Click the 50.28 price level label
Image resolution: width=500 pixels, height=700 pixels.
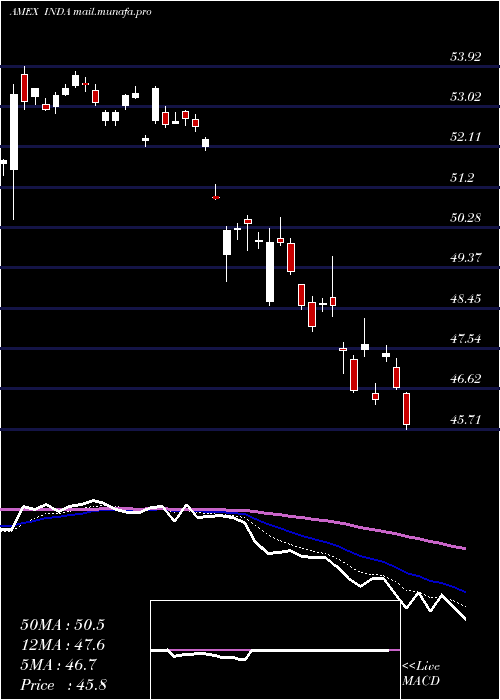(466, 218)
